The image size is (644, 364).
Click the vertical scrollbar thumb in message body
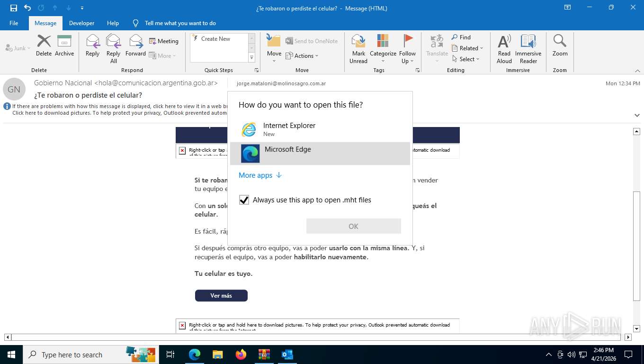click(x=637, y=246)
